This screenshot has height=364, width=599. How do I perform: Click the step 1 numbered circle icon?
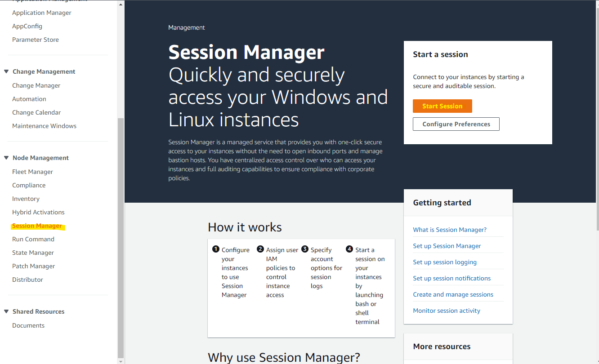215,249
